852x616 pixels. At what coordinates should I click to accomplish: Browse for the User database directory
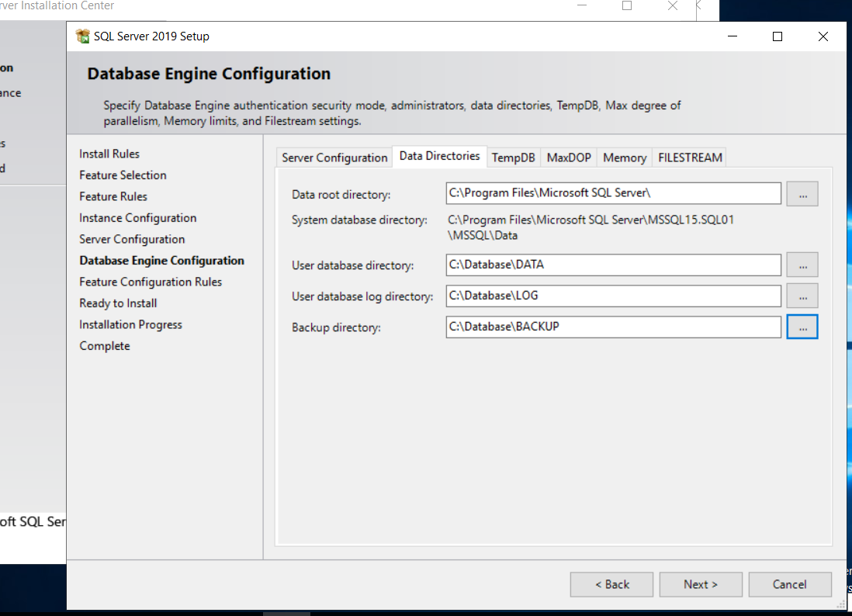coord(802,265)
